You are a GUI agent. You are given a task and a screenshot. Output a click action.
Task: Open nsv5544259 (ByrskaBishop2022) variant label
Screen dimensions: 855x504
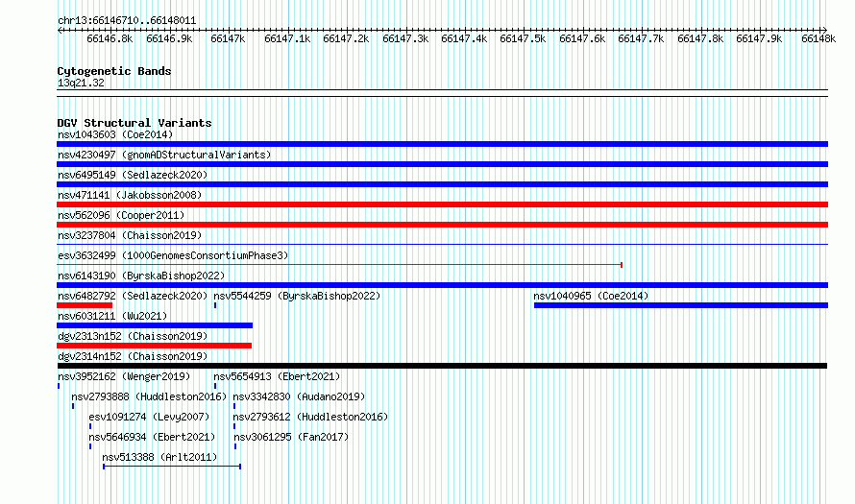click(x=297, y=296)
